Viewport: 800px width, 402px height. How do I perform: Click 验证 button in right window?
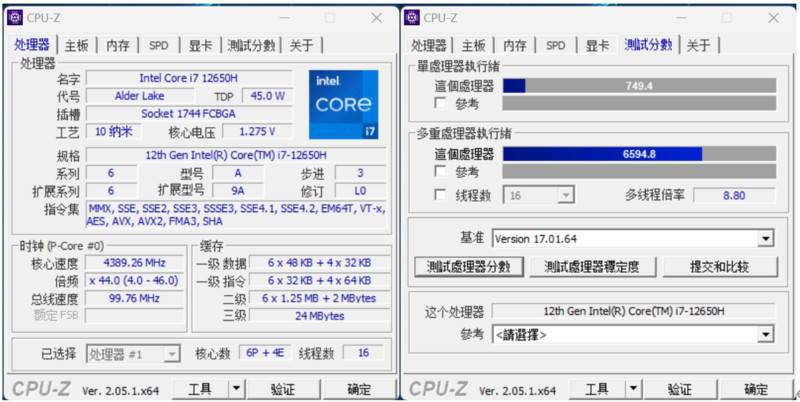(680, 389)
